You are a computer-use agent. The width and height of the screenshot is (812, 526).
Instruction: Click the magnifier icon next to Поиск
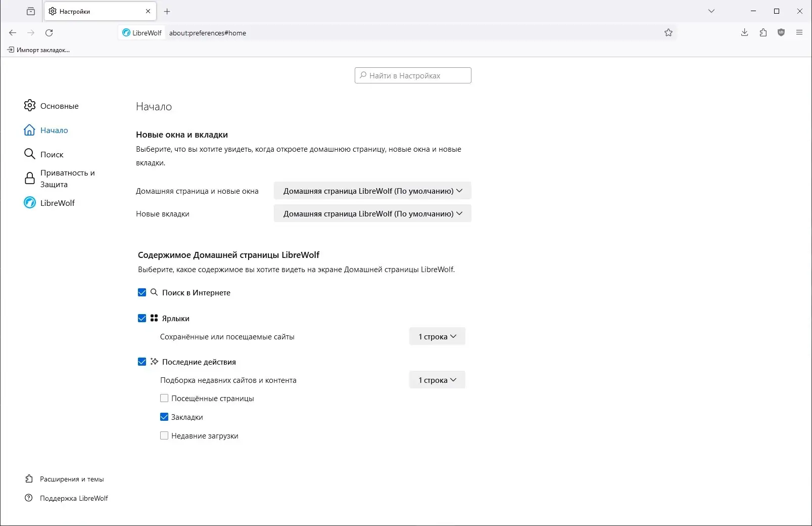(30, 154)
